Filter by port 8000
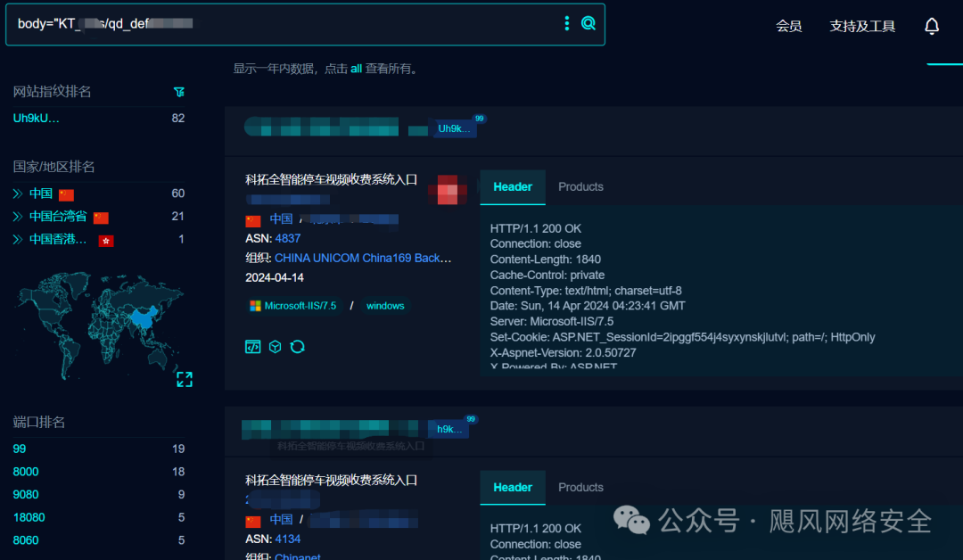The width and height of the screenshot is (963, 560). coord(26,472)
